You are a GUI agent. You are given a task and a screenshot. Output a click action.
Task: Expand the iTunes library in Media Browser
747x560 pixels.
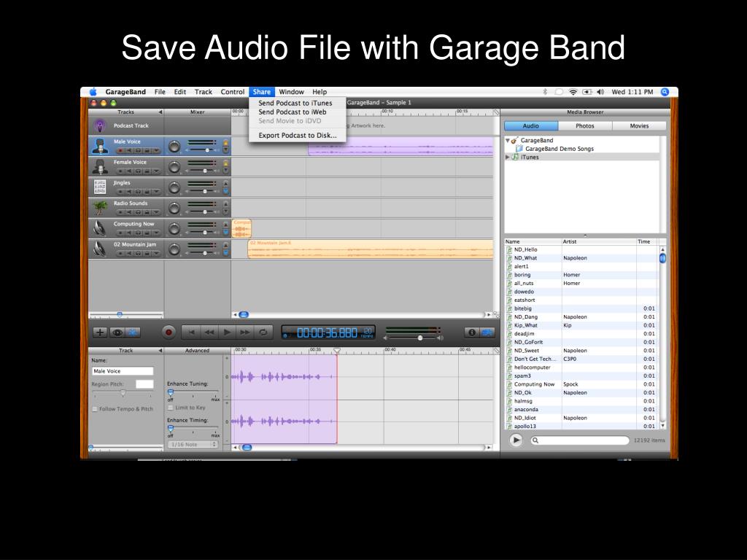pos(508,157)
